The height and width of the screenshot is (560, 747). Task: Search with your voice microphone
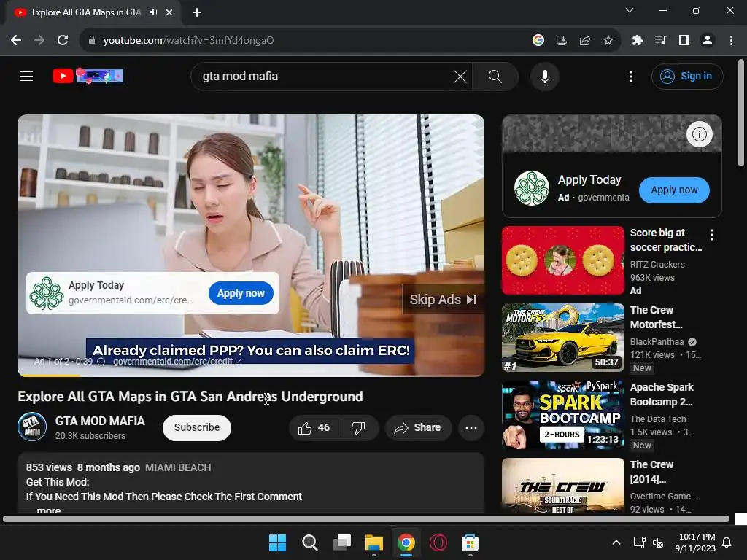pos(544,76)
